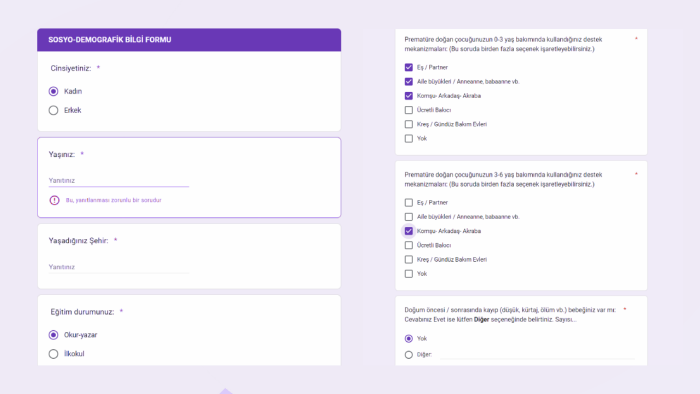
Task: Uncheck Komşu-Arkadaş-Akraba in the 3-6 yaş question
Action: point(409,231)
